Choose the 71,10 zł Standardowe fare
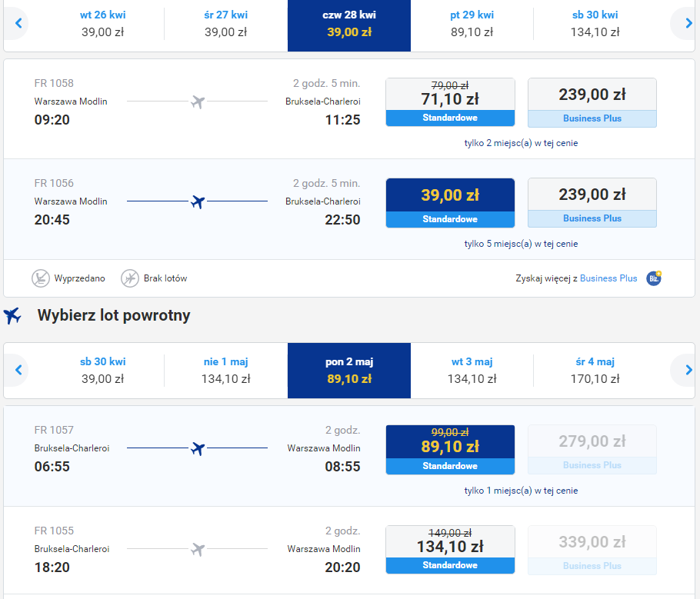Image resolution: width=700 pixels, height=599 pixels. (450, 101)
